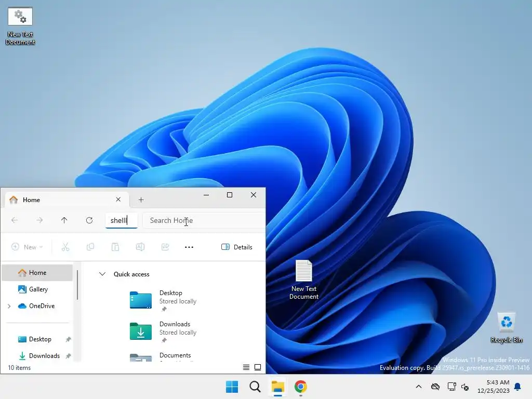Add a new File Explorer tab
The height and width of the screenshot is (399, 532).
(x=141, y=200)
